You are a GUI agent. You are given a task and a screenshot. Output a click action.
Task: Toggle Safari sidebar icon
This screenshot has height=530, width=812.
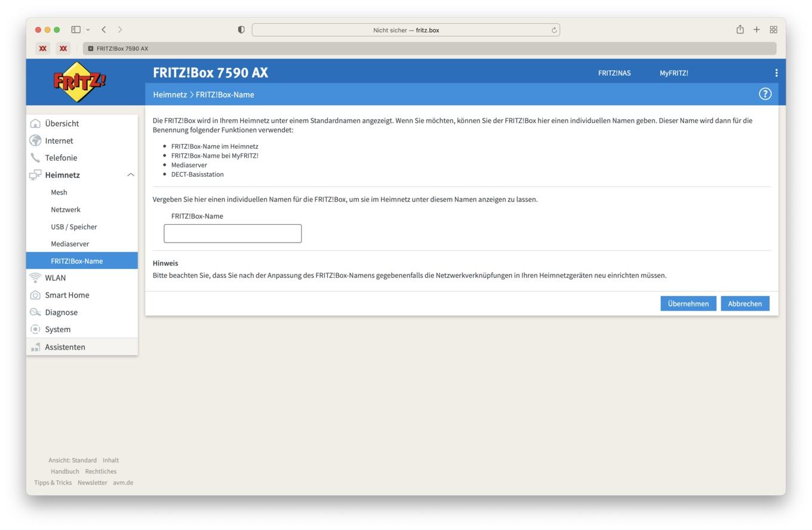coord(76,29)
